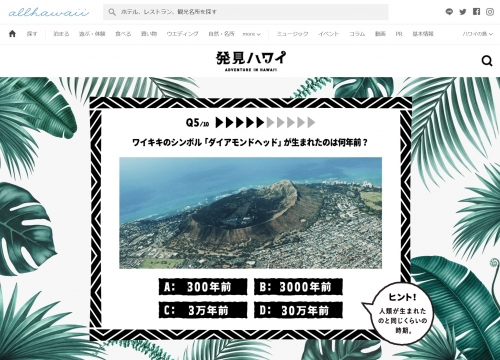Open the LINE share icon
Screen dimensions: 500x360
pyautogui.click(x=449, y=12)
